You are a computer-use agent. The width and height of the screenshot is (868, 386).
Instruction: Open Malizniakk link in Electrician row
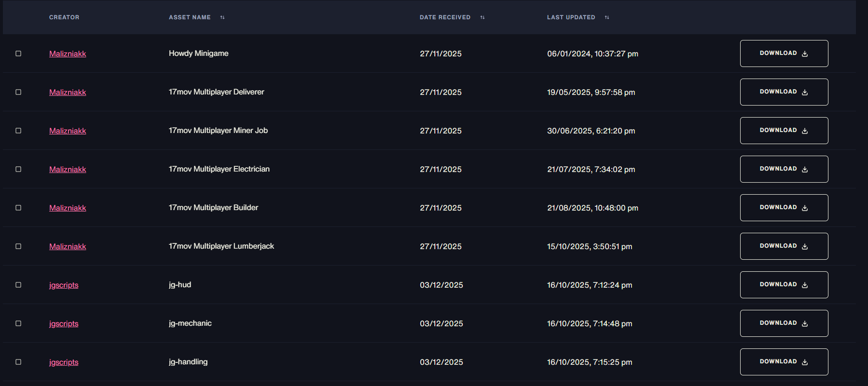pyautogui.click(x=68, y=170)
